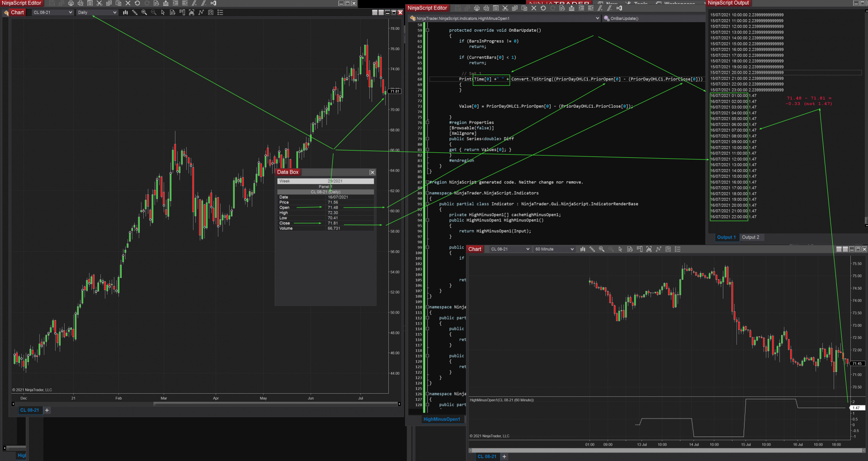This screenshot has width=868, height=461.
Task: Click the 71.81 price marker on Daily chart
Action: [395, 91]
